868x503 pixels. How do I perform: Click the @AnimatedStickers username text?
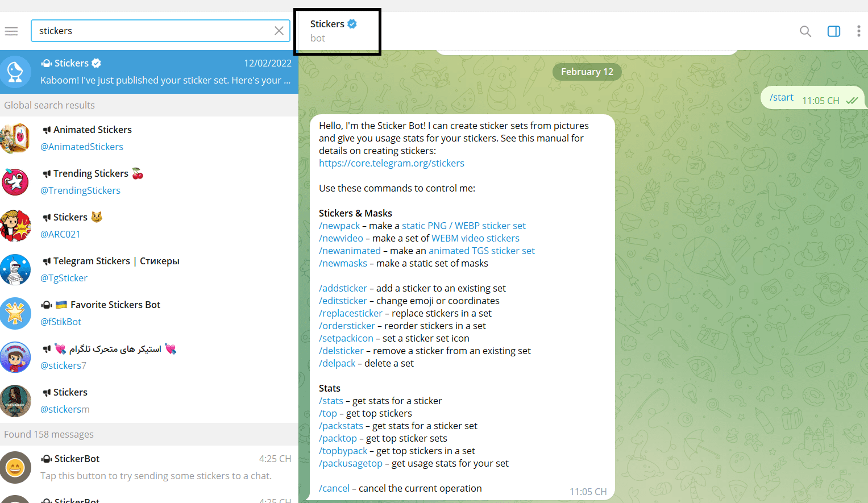click(82, 147)
